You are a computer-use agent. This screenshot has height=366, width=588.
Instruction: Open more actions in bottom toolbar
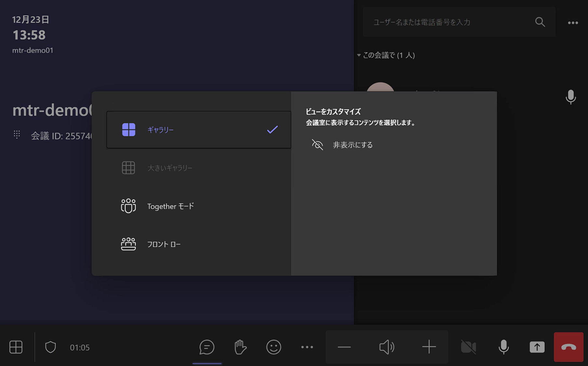click(x=307, y=347)
